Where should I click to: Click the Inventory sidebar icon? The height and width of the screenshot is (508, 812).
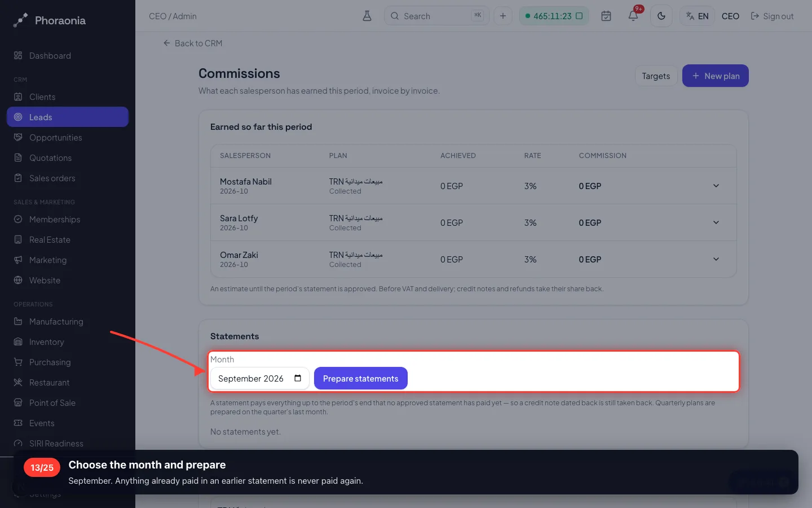pos(18,341)
